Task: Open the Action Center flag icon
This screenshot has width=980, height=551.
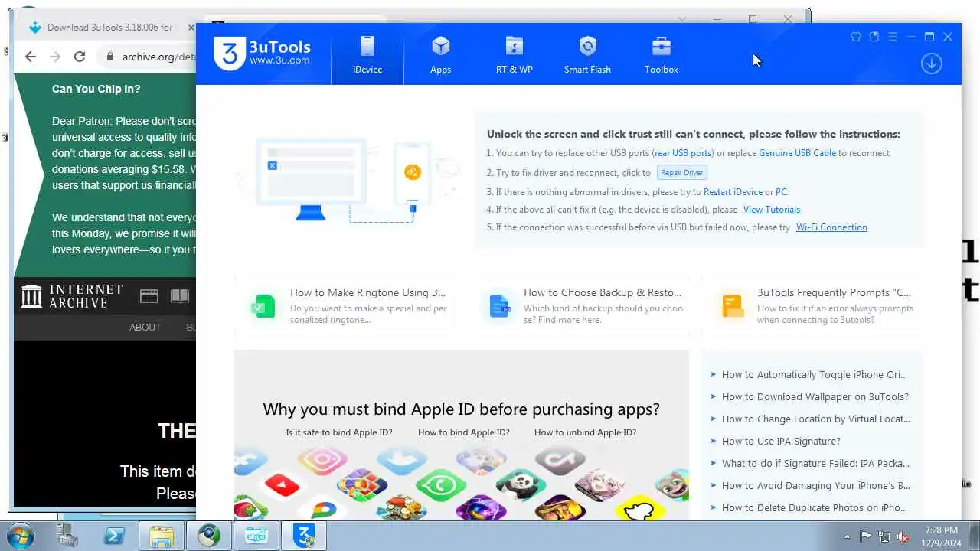Action: (865, 536)
